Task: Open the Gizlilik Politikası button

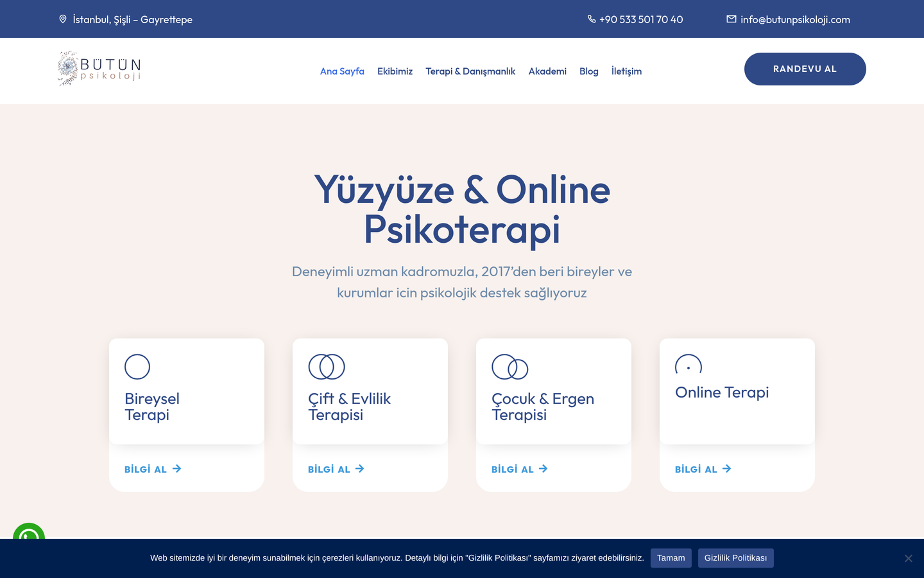Action: [736, 558]
